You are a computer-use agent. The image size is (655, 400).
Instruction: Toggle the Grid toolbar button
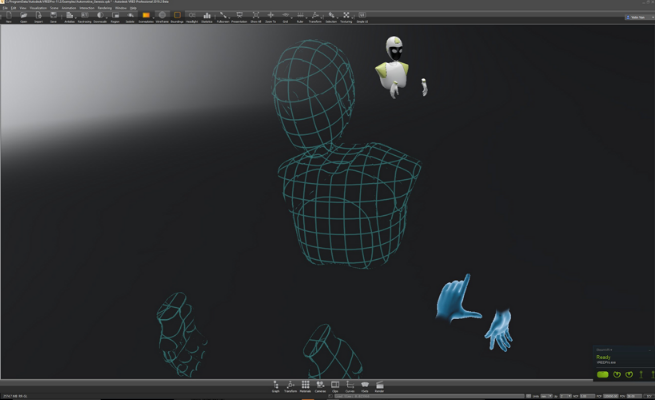point(285,17)
